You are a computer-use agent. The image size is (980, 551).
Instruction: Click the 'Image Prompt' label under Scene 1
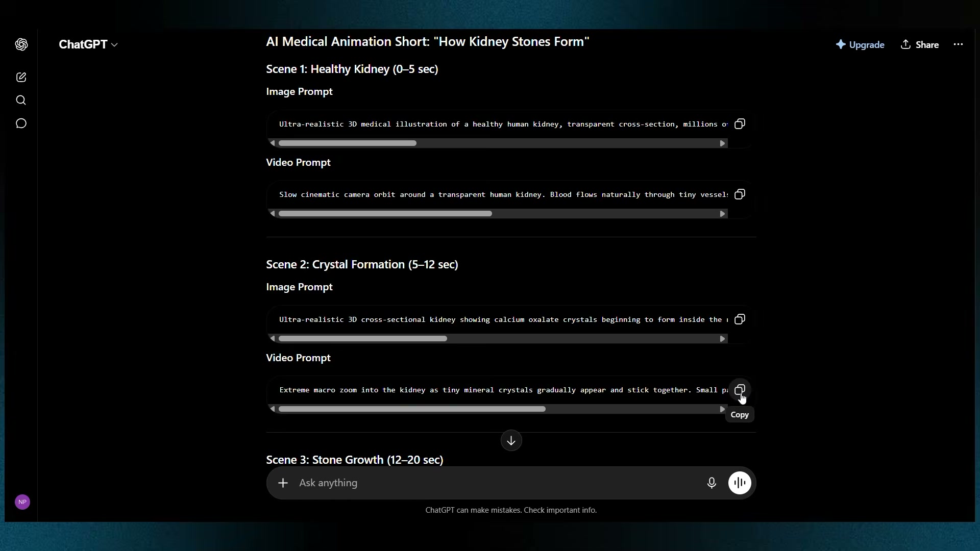[x=299, y=92]
